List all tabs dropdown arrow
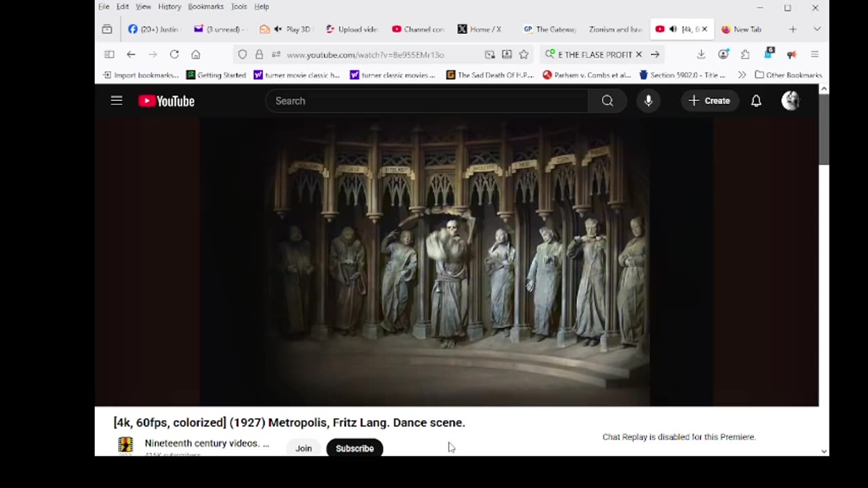This screenshot has height=488, width=868. pos(817,29)
